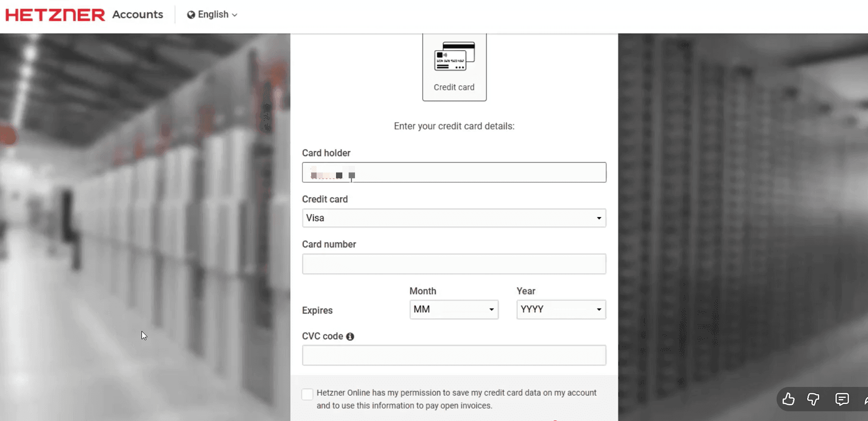Screen dimensions: 868x421
Task: Focus the Card number input field
Action: coord(454,264)
